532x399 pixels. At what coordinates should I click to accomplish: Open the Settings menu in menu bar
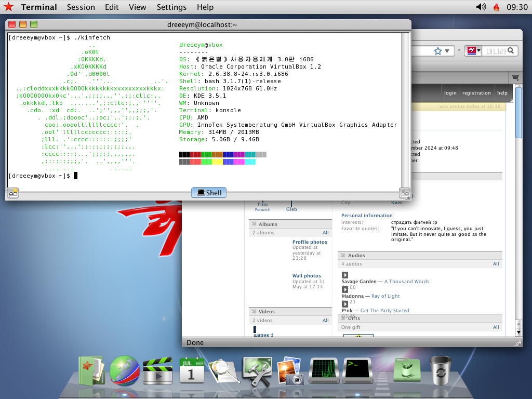pos(171,7)
